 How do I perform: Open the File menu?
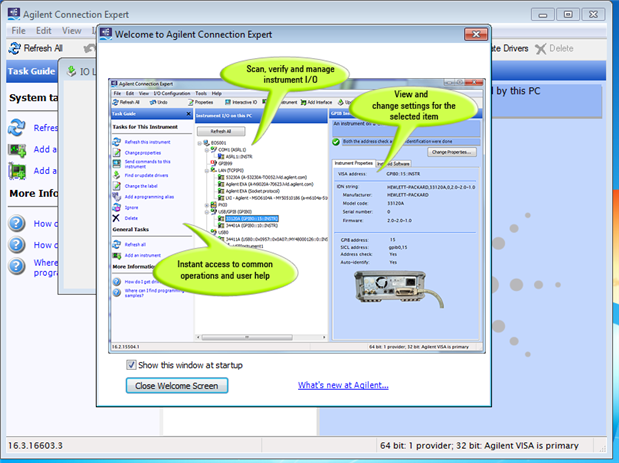pos(18,31)
